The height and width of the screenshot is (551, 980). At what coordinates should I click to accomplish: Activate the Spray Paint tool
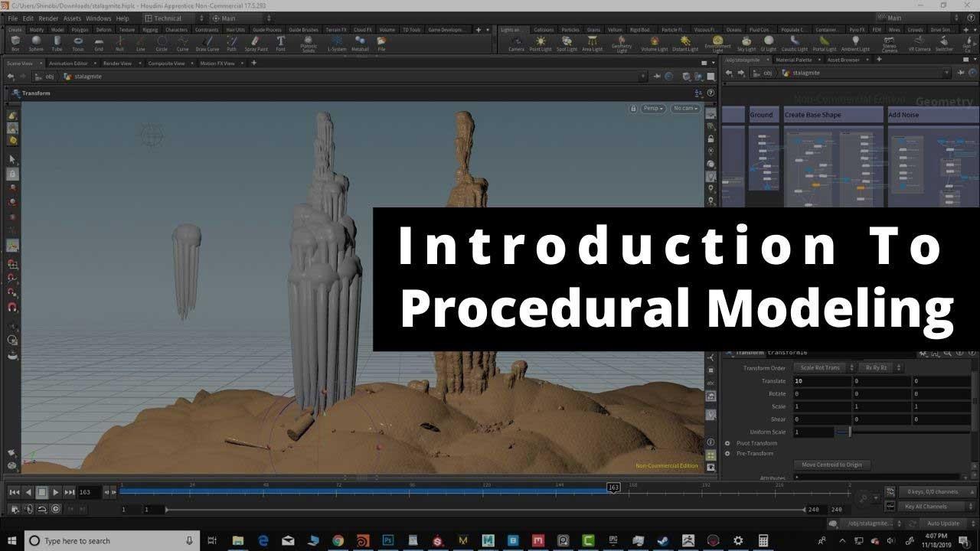click(256, 43)
